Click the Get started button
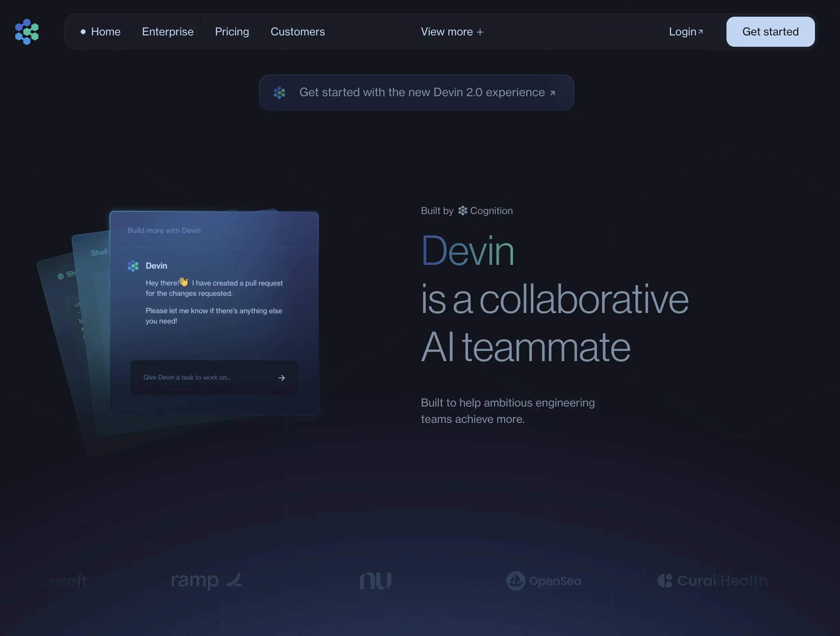Screen dimensions: 840x636 pyautogui.click(x=770, y=31)
